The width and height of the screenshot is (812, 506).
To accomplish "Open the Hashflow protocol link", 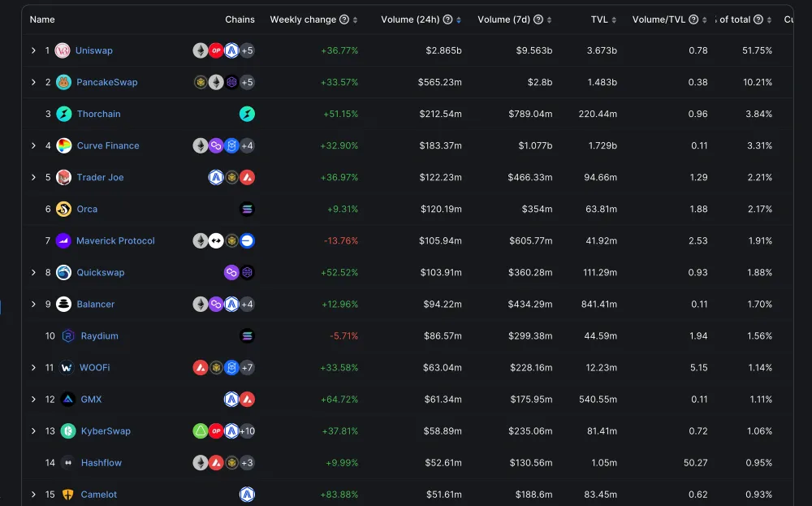I will 101,463.
